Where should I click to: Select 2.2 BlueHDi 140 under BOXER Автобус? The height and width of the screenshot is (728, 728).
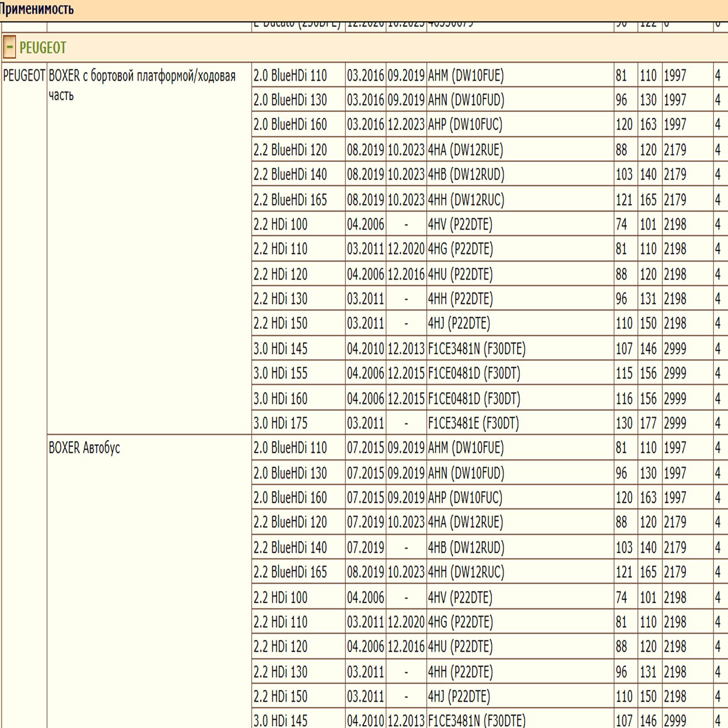tap(290, 547)
